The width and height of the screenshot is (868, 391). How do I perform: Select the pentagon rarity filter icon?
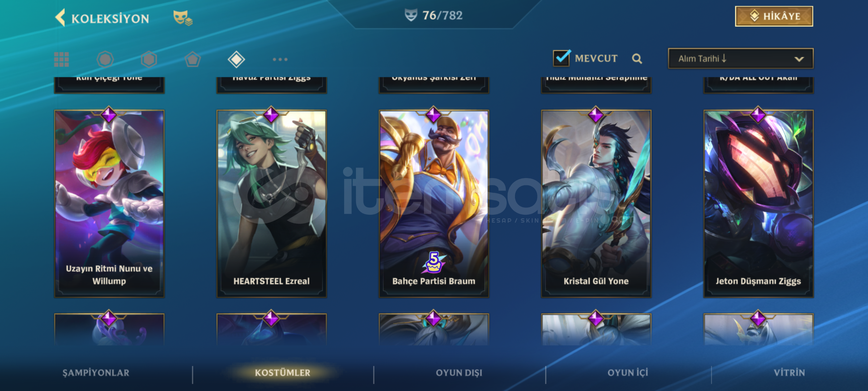pos(193,59)
